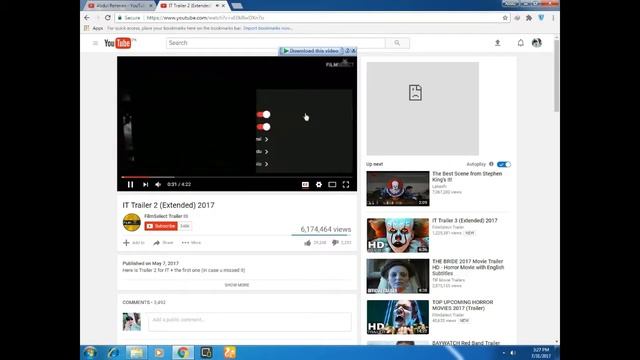This screenshot has height=360, width=640.
Task: Open IT Trailer 3 (Extended) 2017 title link
Action: pyautogui.click(x=464, y=220)
